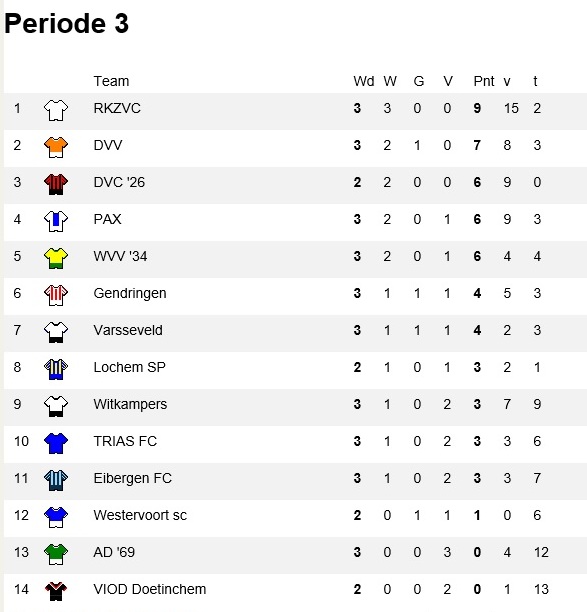Select the yellow WVV '34 jersey icon
The height and width of the screenshot is (612, 587).
(56, 258)
